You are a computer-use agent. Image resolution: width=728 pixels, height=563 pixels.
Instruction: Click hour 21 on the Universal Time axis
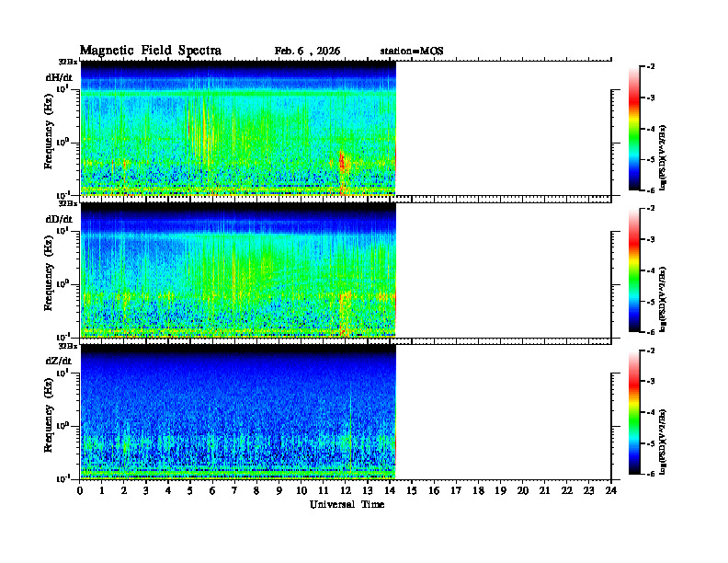click(544, 491)
